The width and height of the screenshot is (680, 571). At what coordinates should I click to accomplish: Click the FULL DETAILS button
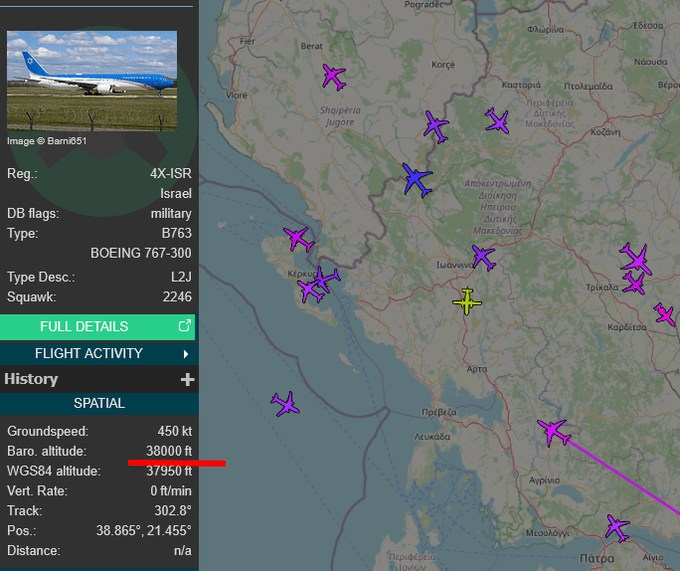click(x=84, y=326)
